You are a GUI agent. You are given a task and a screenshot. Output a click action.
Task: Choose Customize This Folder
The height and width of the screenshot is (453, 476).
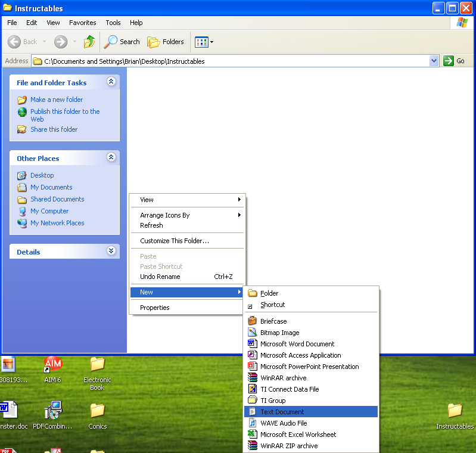187,241
